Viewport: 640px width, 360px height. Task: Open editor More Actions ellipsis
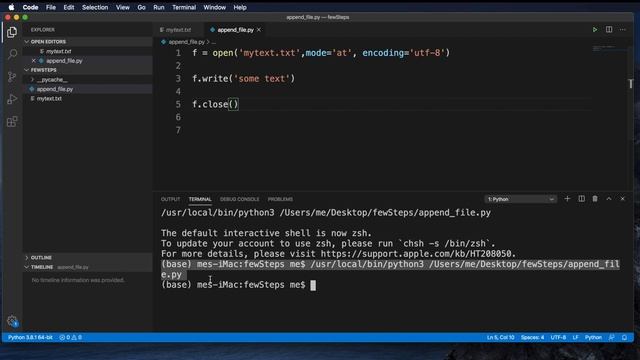point(622,29)
